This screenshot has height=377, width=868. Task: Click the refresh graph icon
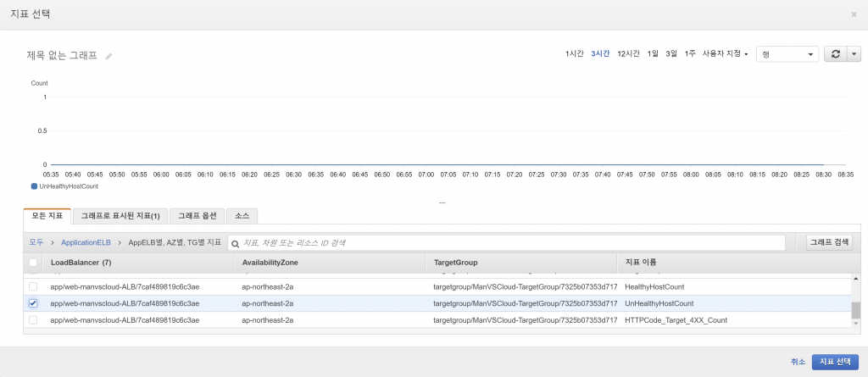tap(835, 53)
